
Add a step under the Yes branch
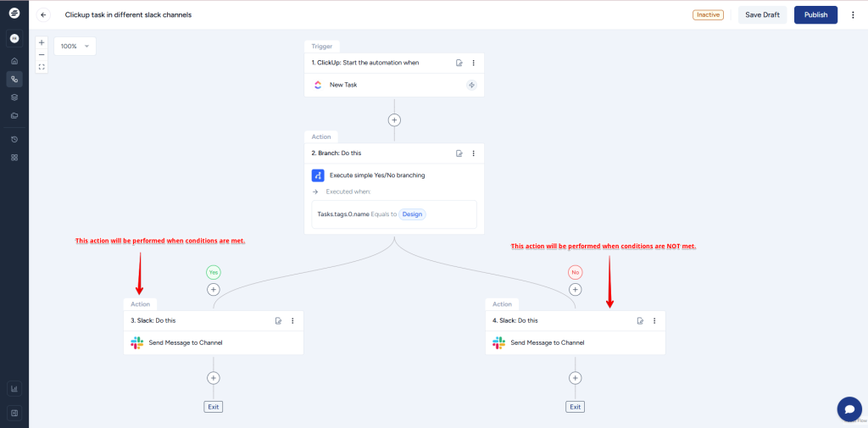point(214,290)
